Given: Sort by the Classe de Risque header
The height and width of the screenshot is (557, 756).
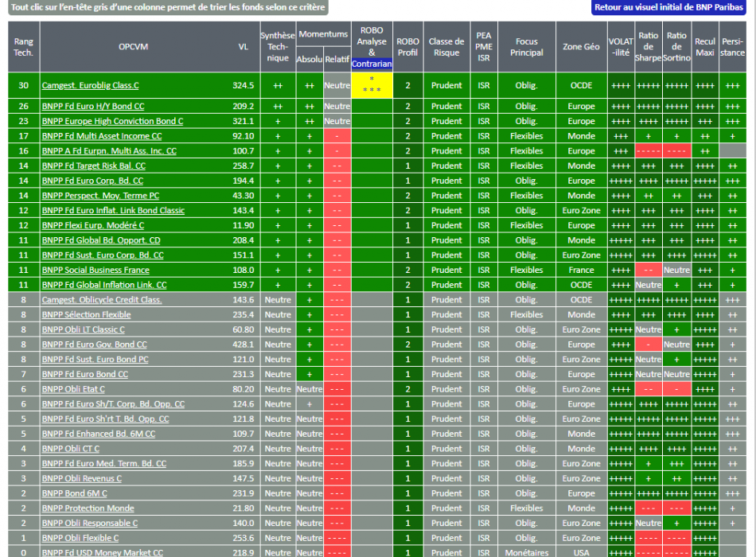Looking at the screenshot, I should tap(446, 47).
